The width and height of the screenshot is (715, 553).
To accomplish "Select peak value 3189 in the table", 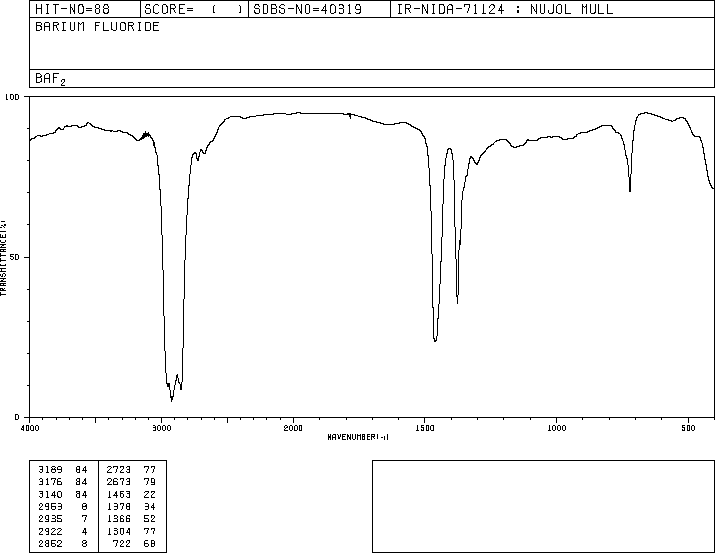I will [50, 470].
